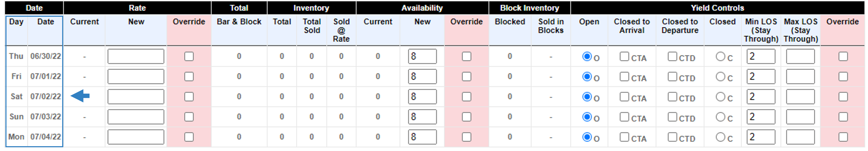Enable CTA checkbox for Sat 07/02/22
The image size is (868, 151).
click(x=624, y=97)
